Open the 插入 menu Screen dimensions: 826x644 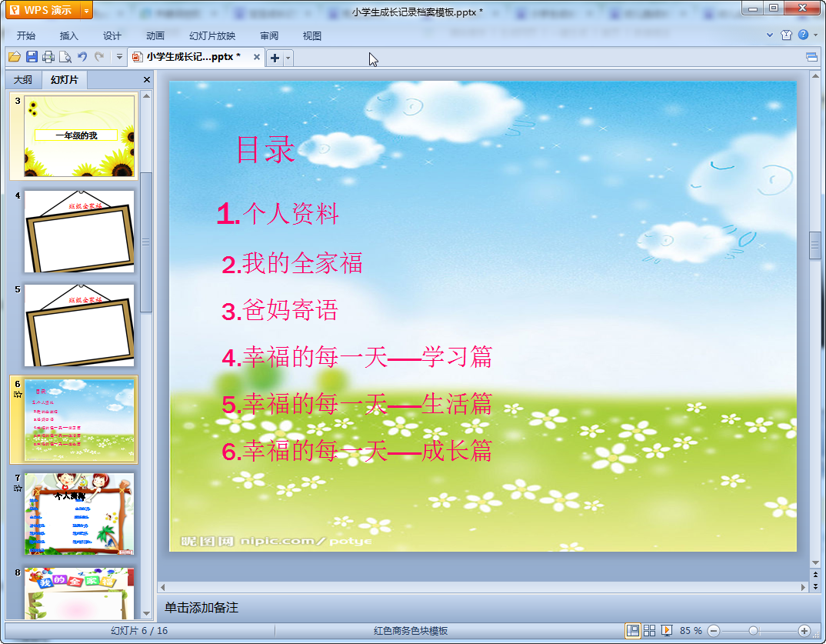tap(69, 36)
